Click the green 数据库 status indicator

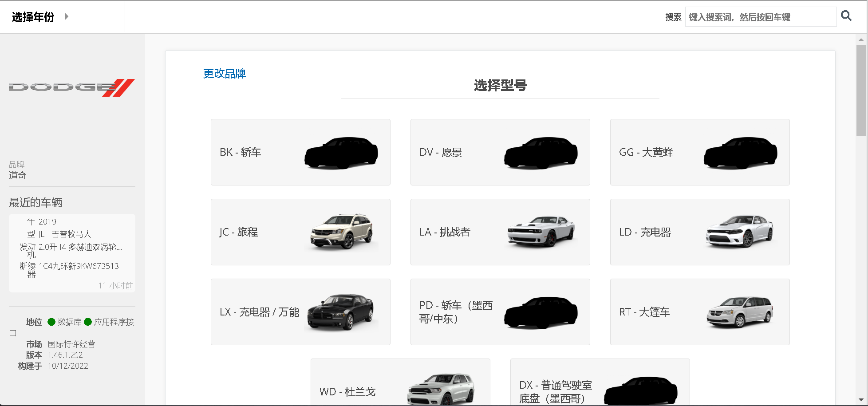[51, 322]
